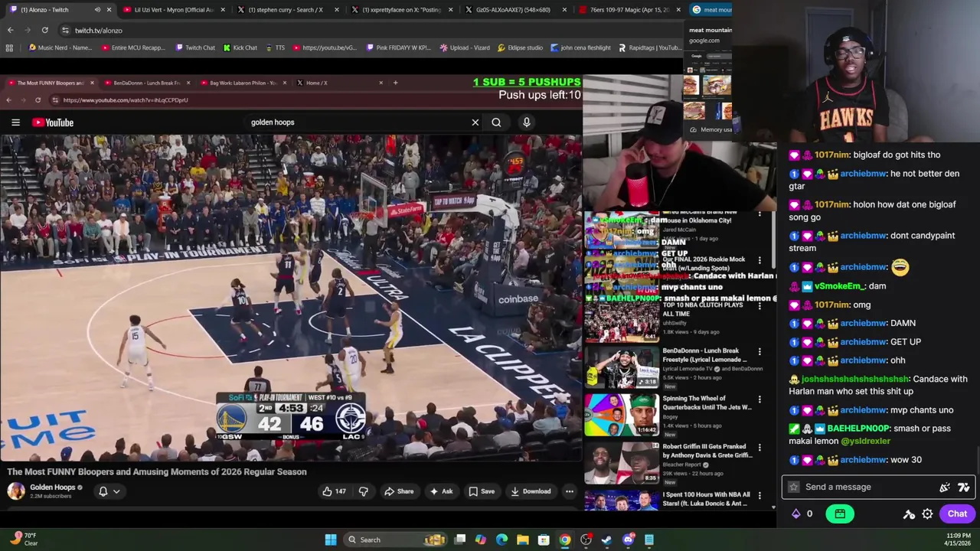
Task: Run YouTube search with magnifier icon
Action: [496, 122]
